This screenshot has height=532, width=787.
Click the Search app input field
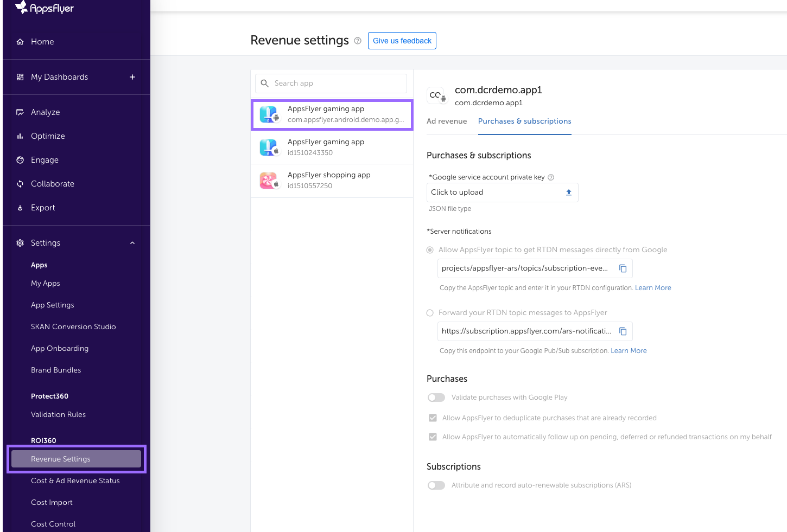(331, 84)
